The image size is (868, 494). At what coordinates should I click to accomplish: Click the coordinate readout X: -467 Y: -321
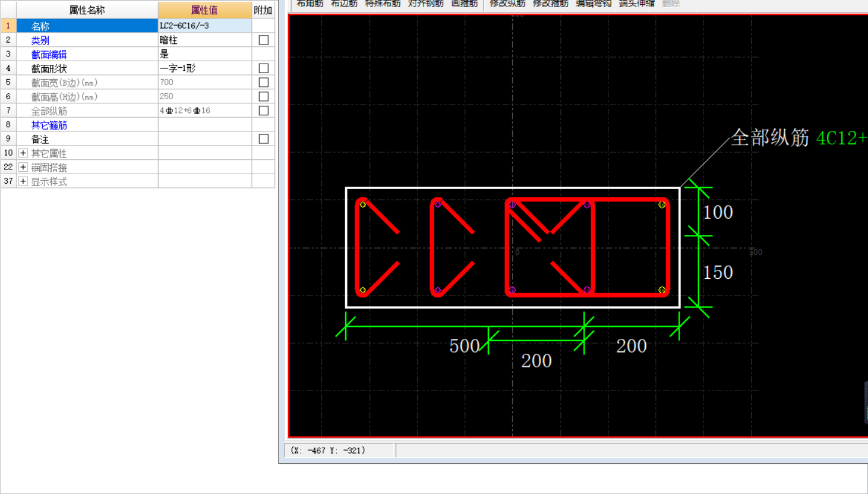pos(328,451)
